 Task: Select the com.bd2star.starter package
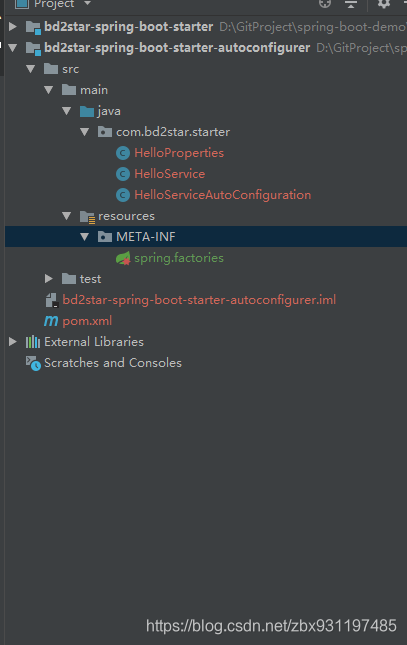[173, 132]
